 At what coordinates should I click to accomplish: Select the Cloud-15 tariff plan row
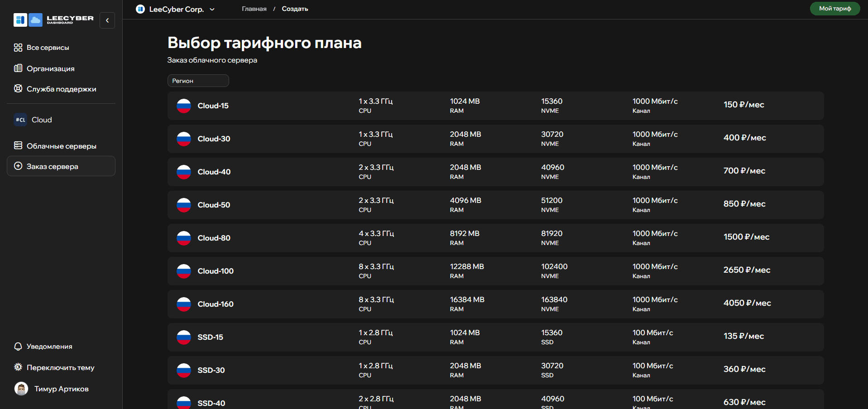(495, 106)
